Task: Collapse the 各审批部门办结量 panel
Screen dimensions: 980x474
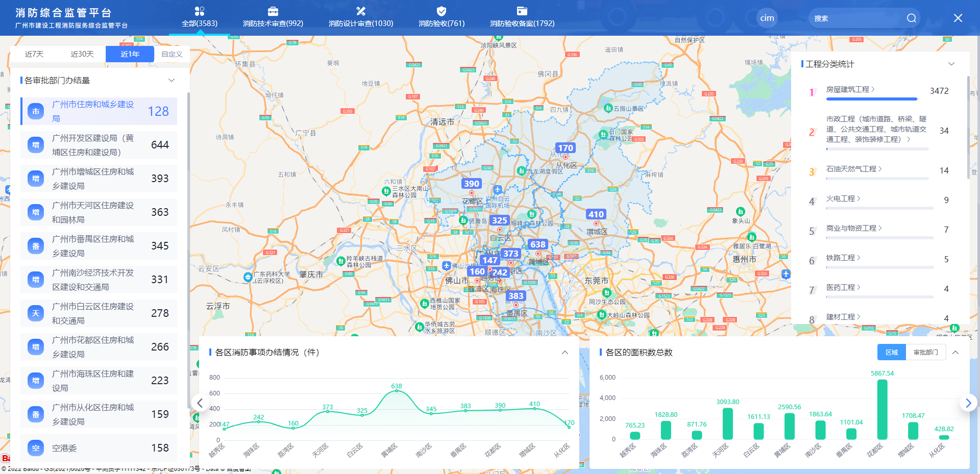Action: coord(171,80)
